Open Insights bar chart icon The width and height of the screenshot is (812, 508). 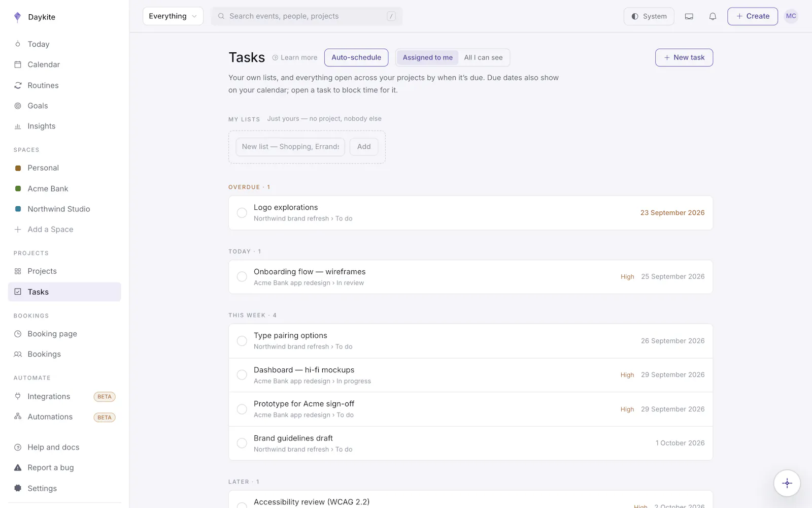[x=18, y=126]
